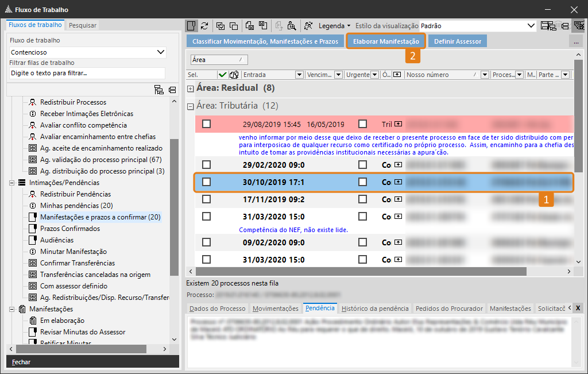This screenshot has height=374, width=588.
Task: Select Confirmar Transferências in the tree
Action: pyautogui.click(x=78, y=263)
